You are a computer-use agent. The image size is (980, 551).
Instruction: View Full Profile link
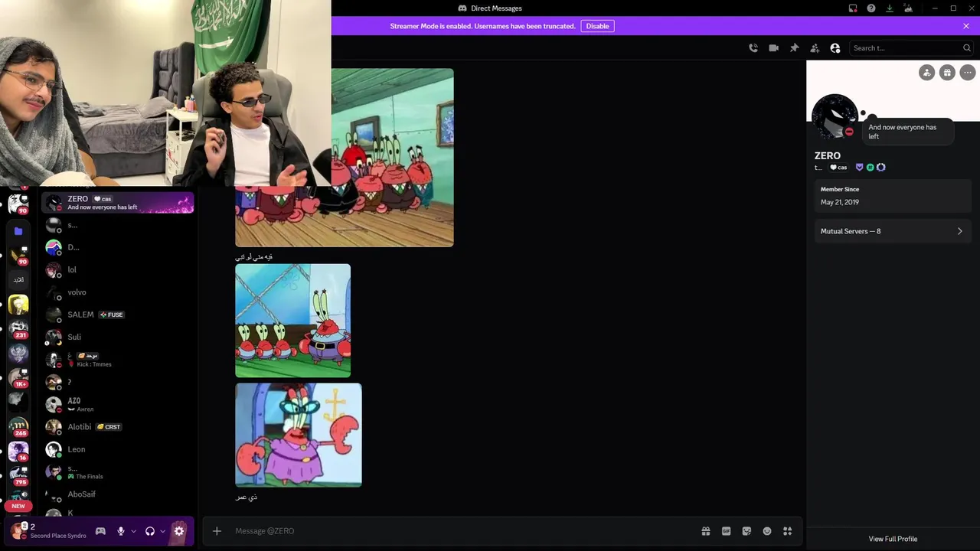click(893, 539)
